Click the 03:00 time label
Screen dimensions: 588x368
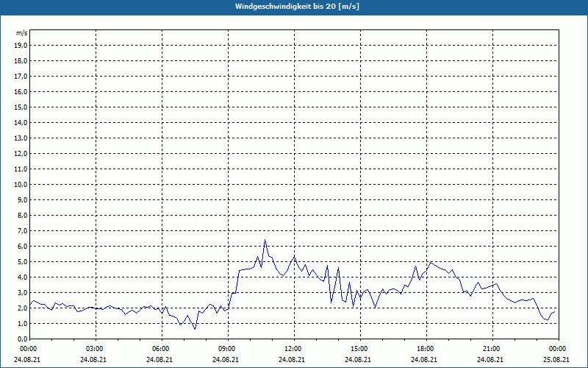(x=96, y=349)
